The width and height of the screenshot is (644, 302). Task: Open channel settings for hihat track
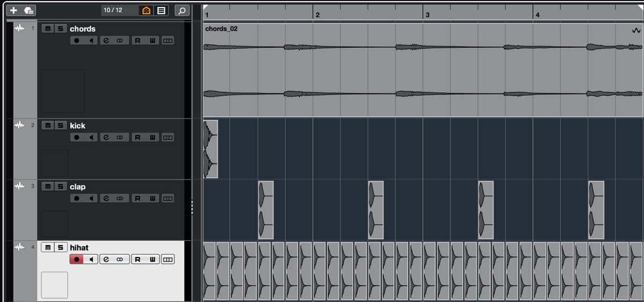click(x=106, y=259)
